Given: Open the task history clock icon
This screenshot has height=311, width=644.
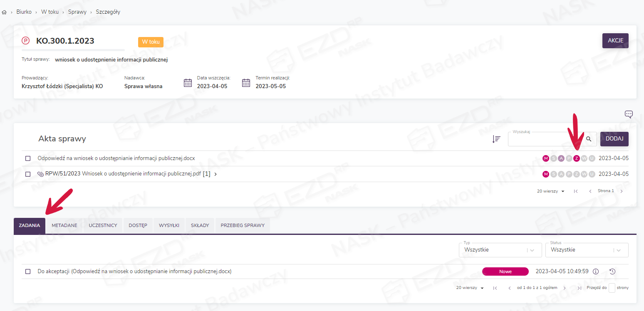Looking at the screenshot, I should click(612, 272).
